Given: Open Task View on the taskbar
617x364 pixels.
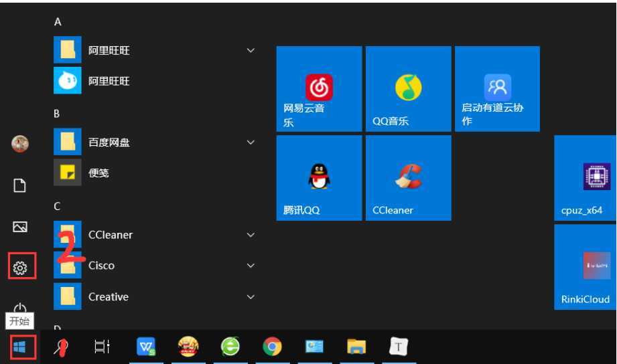Looking at the screenshot, I should point(102,347).
